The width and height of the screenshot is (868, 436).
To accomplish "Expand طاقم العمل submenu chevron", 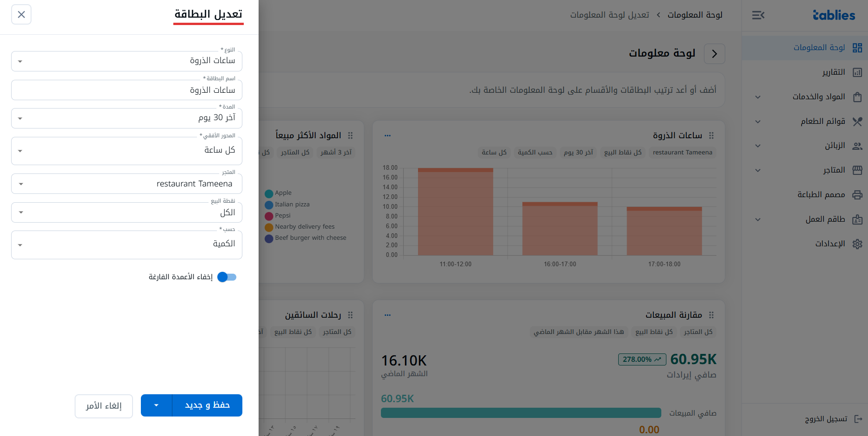I will point(758,219).
